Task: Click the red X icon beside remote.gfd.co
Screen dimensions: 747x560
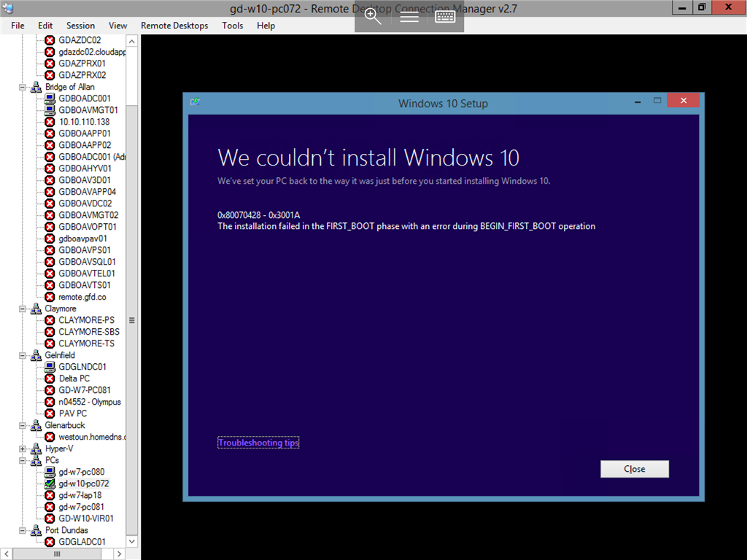Action: pos(50,297)
